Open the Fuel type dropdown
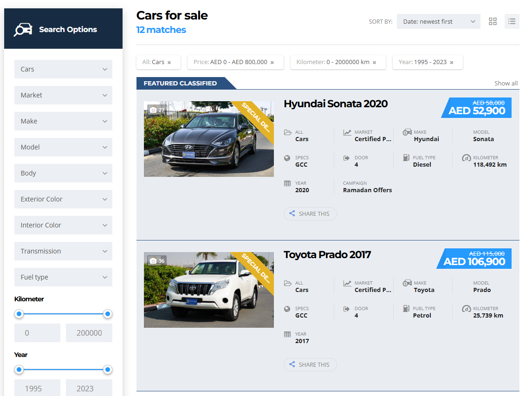Image resolution: width=532 pixels, height=396 pixels. pos(63,277)
